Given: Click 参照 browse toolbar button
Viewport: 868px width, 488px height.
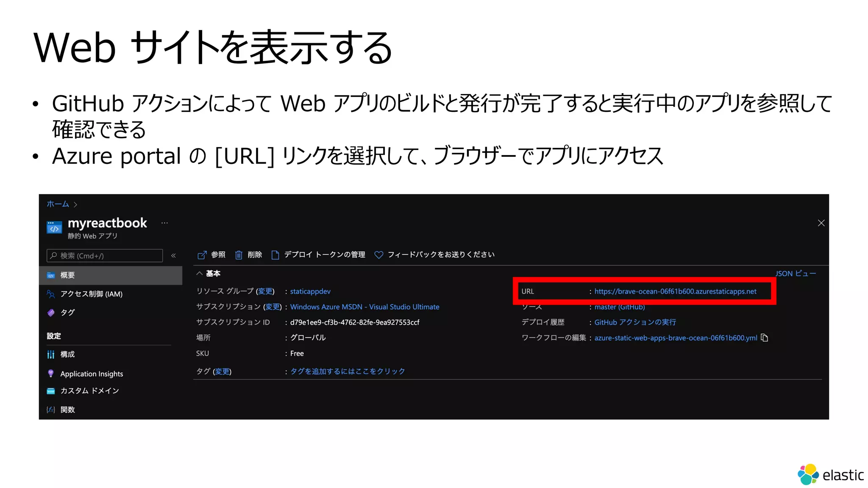Looking at the screenshot, I should pos(211,255).
